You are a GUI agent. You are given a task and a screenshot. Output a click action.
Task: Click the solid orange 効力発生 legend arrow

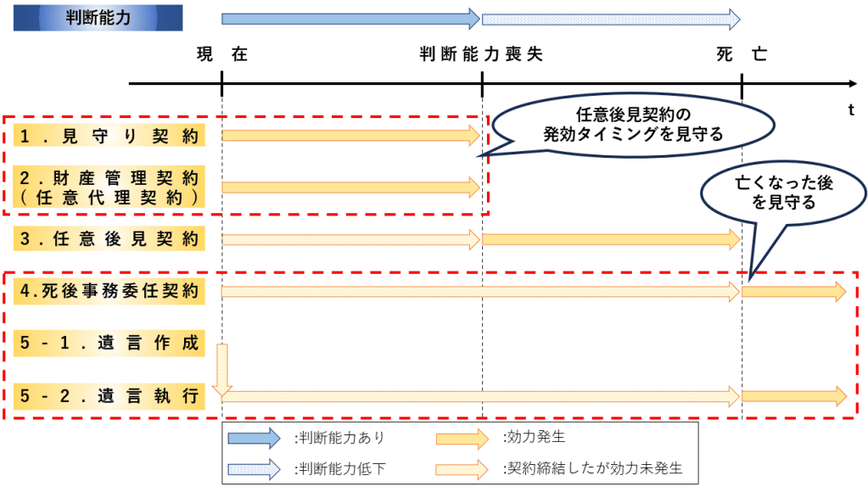(462, 438)
